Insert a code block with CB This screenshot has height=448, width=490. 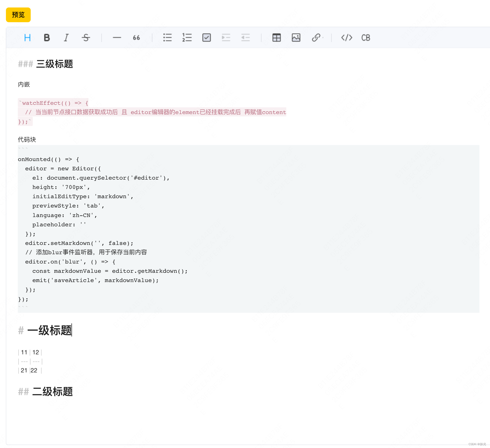click(x=365, y=38)
